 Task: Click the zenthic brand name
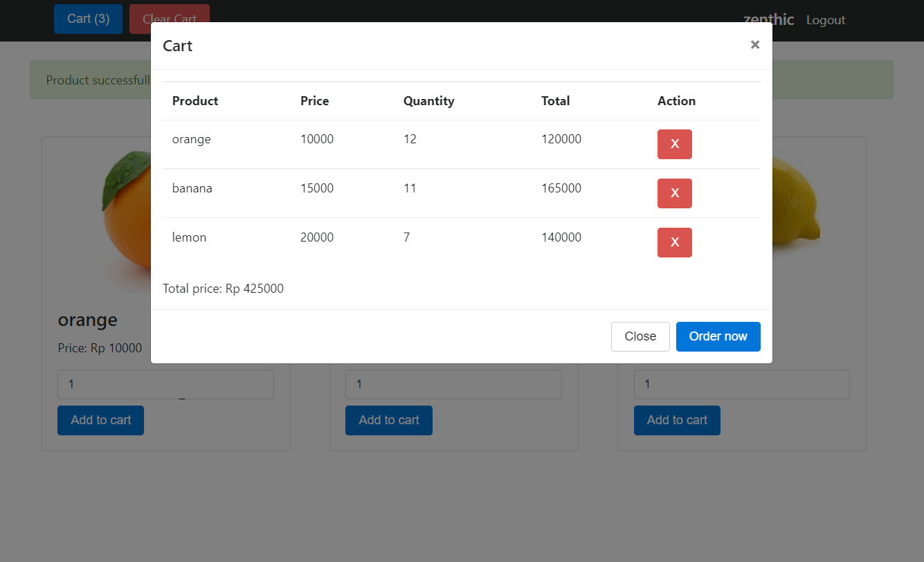pyautogui.click(x=768, y=20)
